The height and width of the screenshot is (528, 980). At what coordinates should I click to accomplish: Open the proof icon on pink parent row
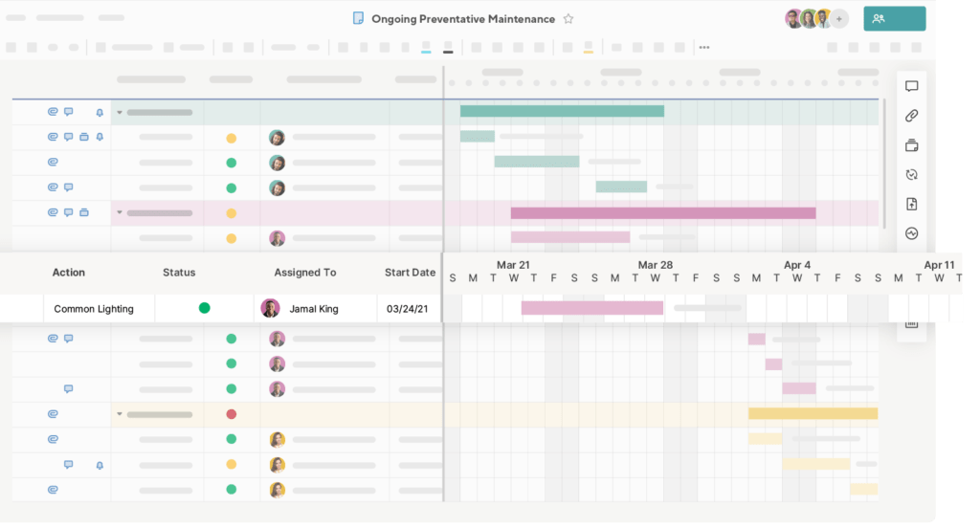coord(84,212)
